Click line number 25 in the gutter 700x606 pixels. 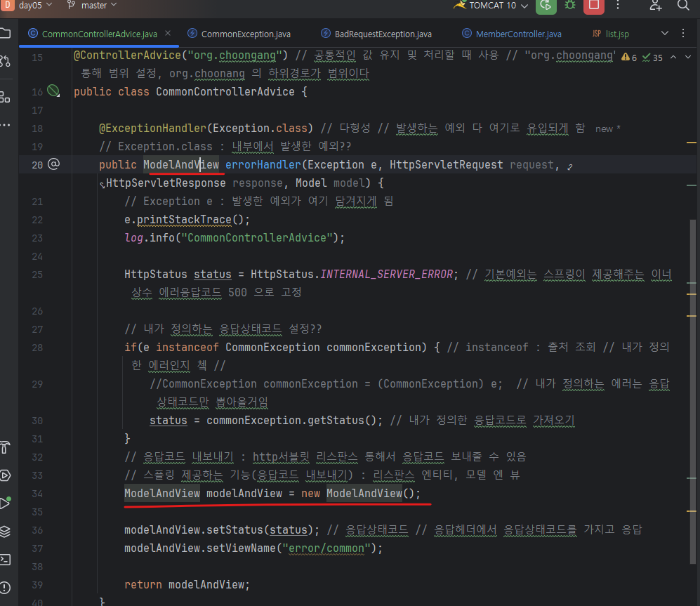tap(37, 275)
